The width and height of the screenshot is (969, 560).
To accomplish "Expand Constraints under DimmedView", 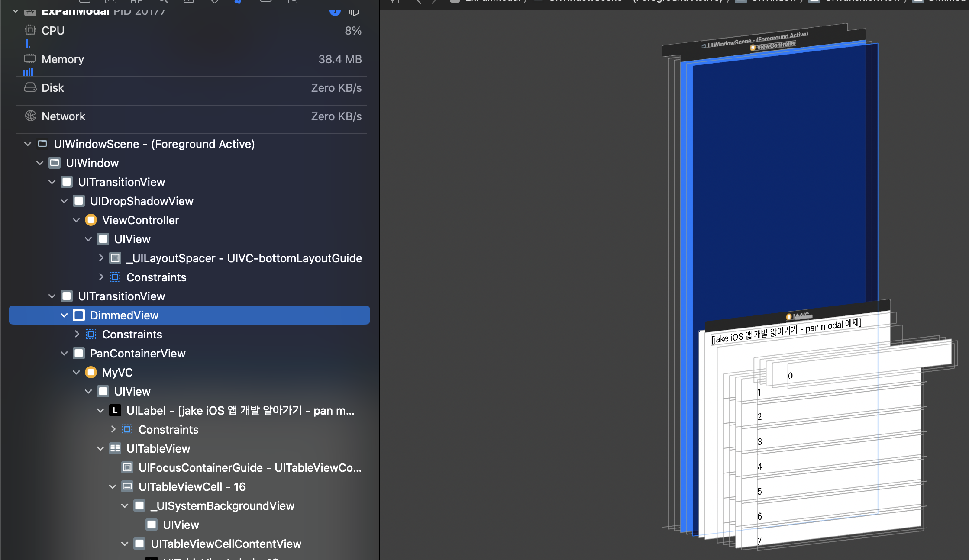I will [77, 334].
